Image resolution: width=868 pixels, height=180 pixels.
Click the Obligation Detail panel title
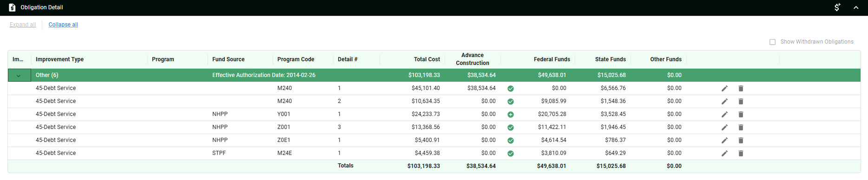(x=42, y=7)
